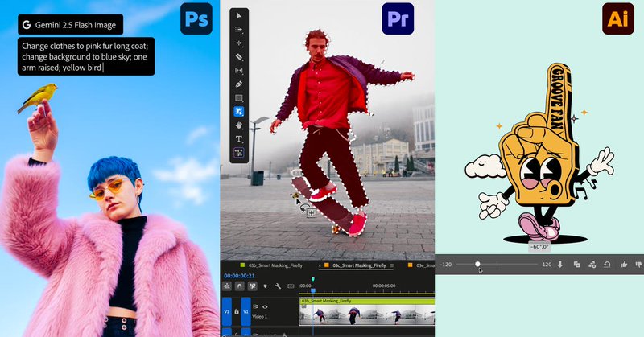The height and width of the screenshot is (337, 644).
Task: Click the overlapping squares icon in Illustrator bar
Action: click(x=576, y=265)
